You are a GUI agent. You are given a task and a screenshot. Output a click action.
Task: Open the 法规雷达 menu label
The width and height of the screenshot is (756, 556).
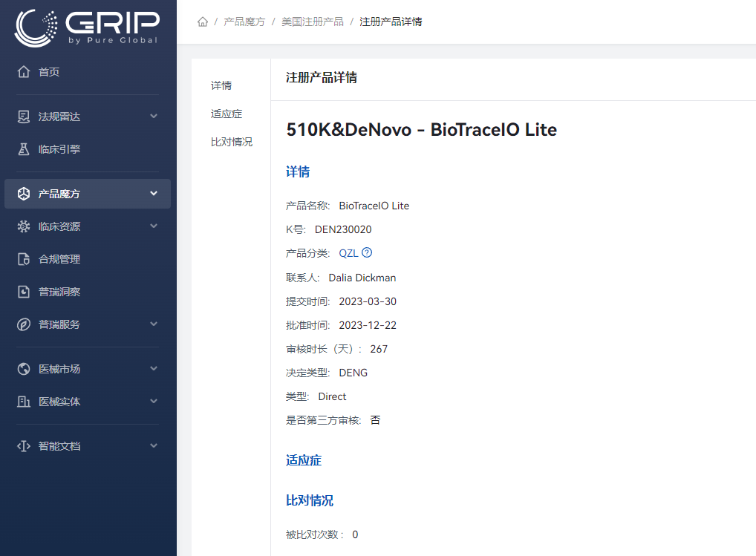pos(59,117)
